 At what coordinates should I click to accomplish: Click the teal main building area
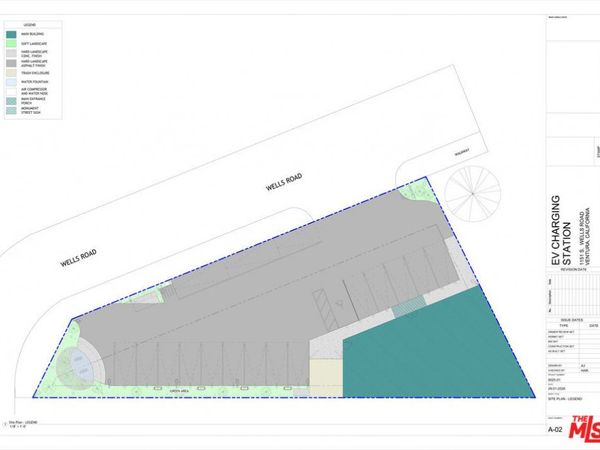coord(452,350)
